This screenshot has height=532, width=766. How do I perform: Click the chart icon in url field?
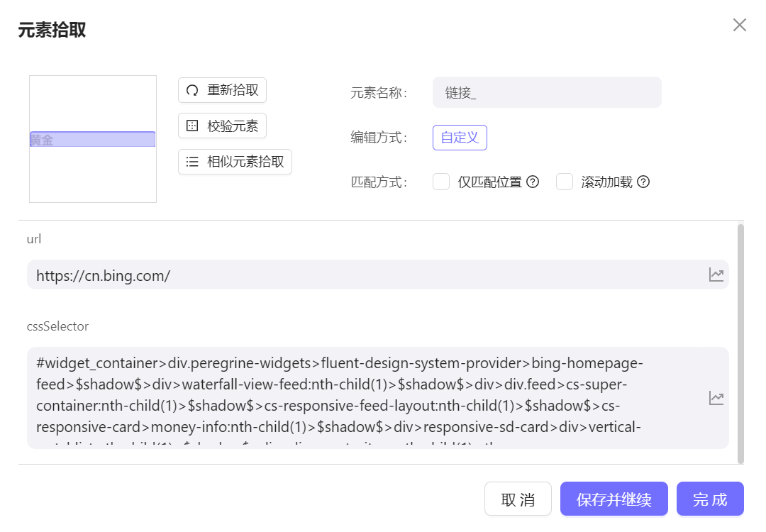tap(716, 275)
